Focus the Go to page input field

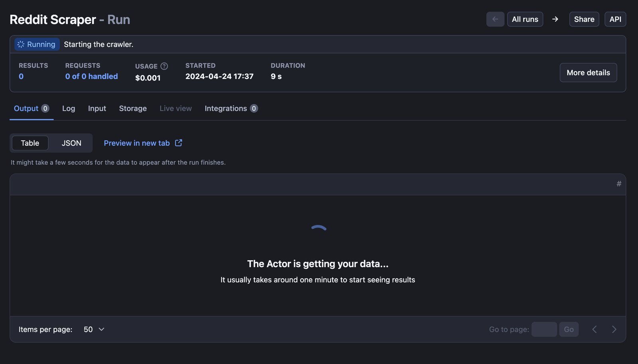click(544, 329)
